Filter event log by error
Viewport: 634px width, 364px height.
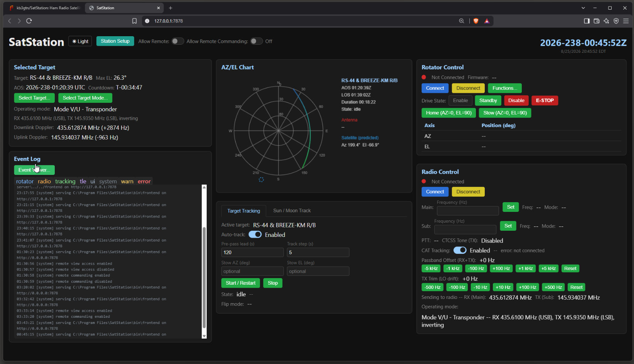(x=144, y=181)
